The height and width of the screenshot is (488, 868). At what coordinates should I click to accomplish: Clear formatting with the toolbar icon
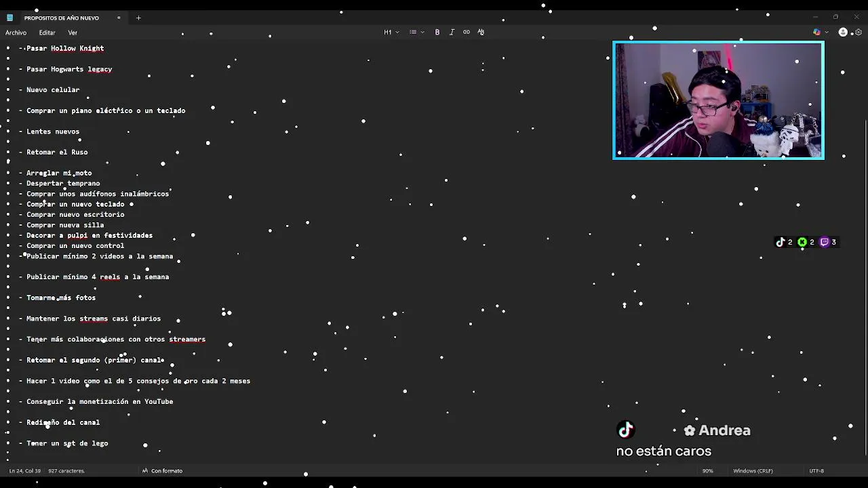(481, 32)
